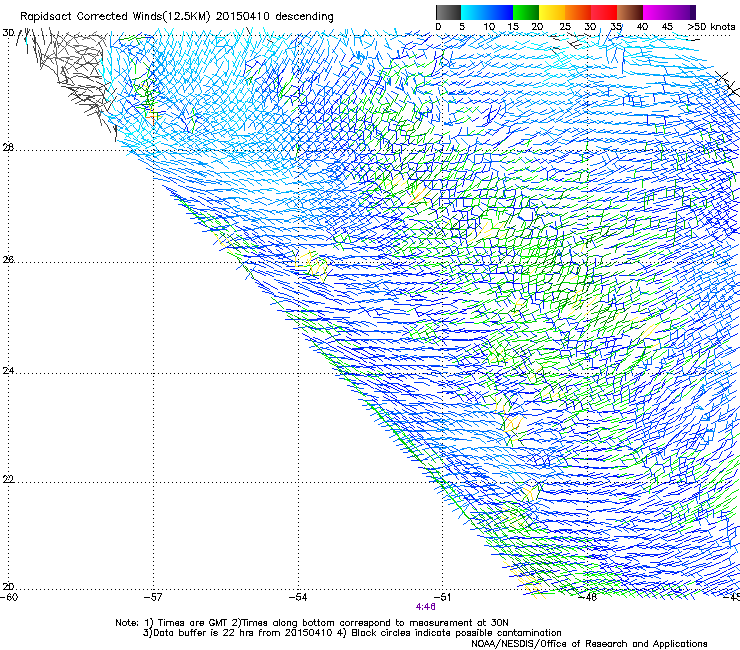This screenshot has width=740, height=650.
Task: Click the yellow 20-25 knots legend segment
Action: click(552, 12)
